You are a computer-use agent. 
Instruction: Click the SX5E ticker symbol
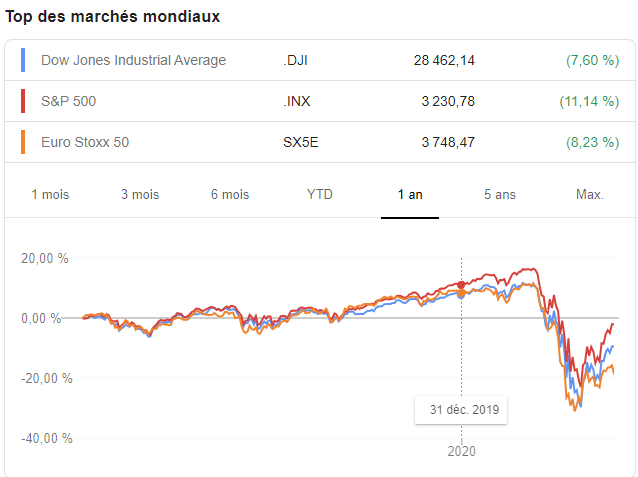coord(301,142)
